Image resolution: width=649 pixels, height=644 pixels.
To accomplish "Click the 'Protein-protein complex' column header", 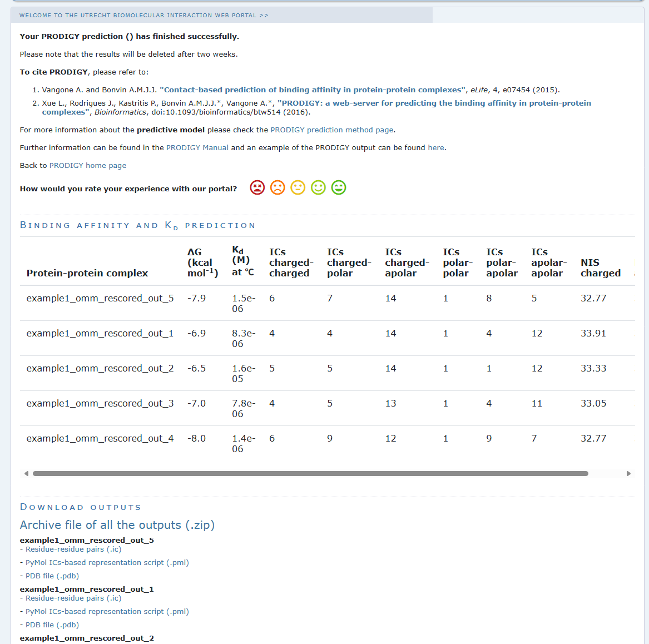I will point(87,273).
